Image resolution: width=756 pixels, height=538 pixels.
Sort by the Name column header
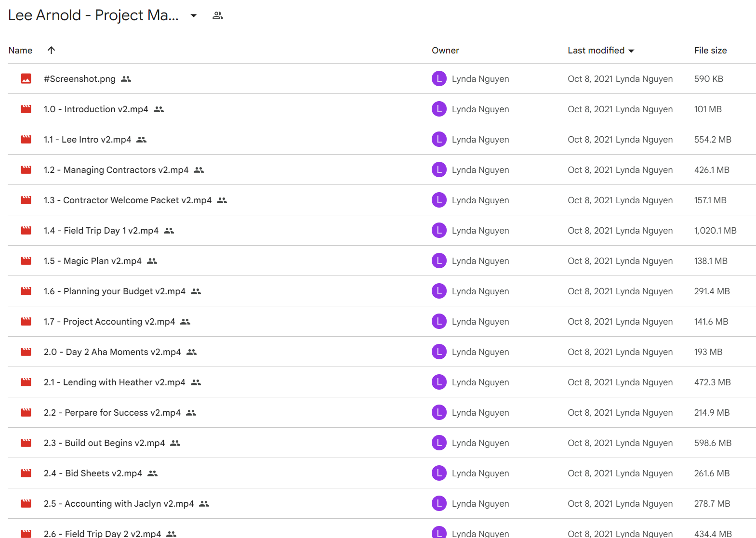coord(20,51)
